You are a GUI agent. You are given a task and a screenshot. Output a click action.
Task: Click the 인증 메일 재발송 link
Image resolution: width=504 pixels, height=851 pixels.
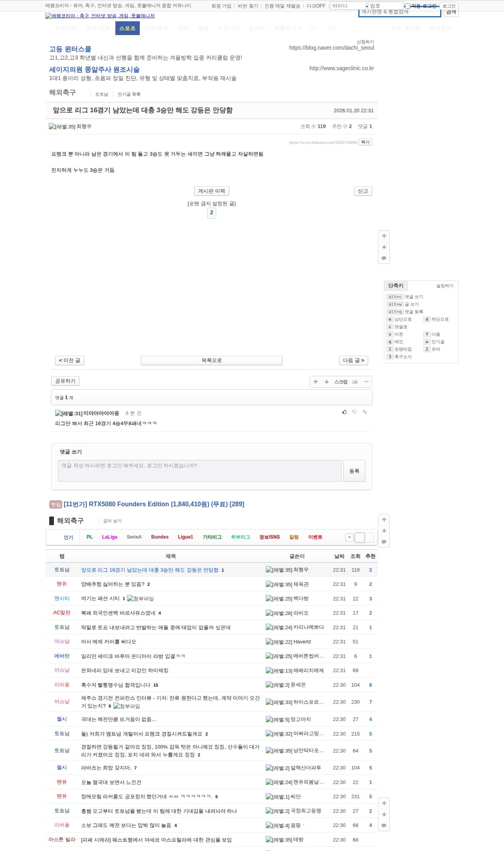tap(282, 6)
